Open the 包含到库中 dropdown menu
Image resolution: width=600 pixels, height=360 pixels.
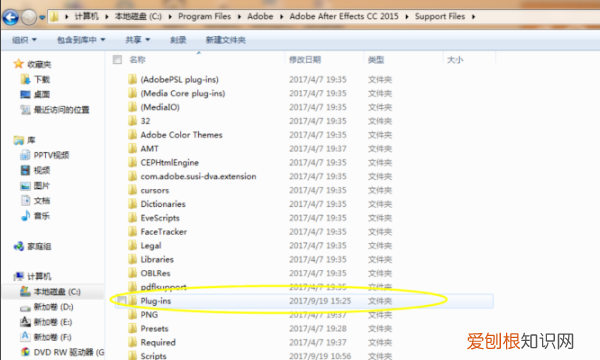click(x=81, y=40)
